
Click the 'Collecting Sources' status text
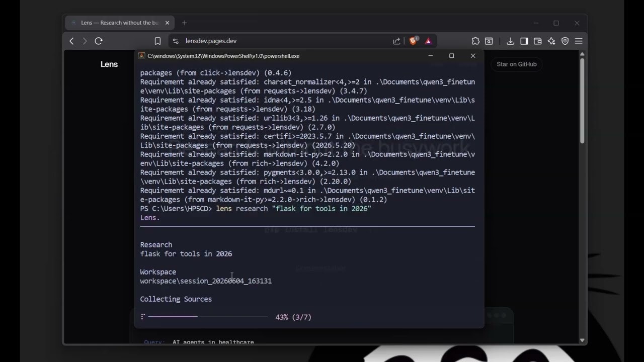coord(176,299)
